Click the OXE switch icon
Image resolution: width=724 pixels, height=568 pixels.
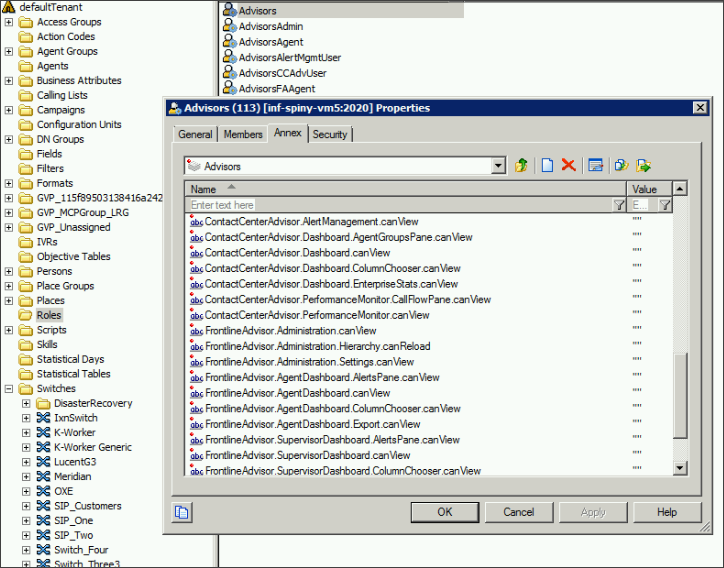[43, 491]
